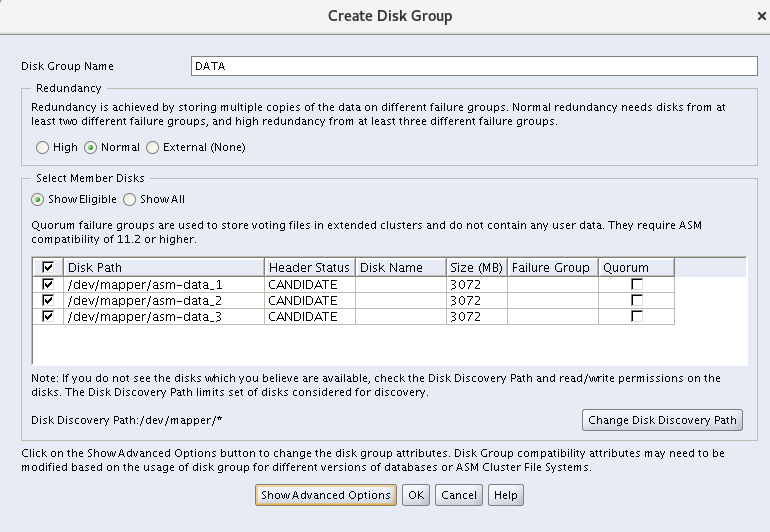Uncheck the asm-data_1 disk checkbox
The height and width of the screenshot is (532, 770).
click(48, 284)
